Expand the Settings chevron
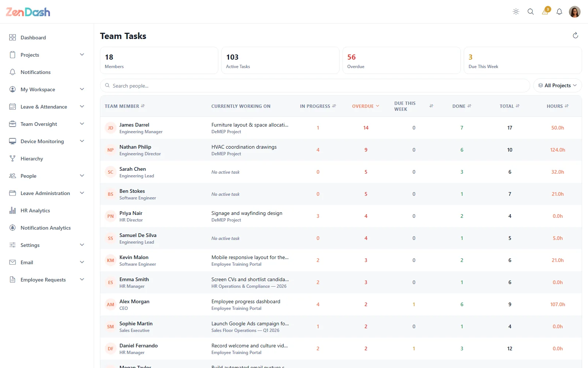This screenshot has height=368, width=588. pos(82,245)
